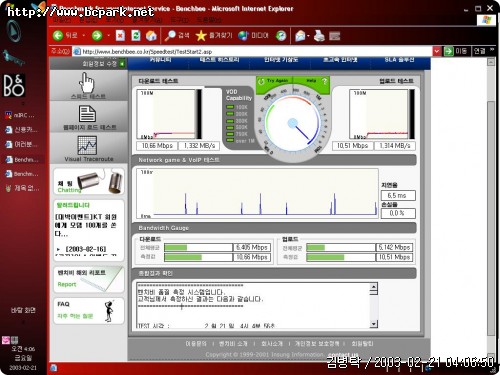Click the Media globe toolbar button
This screenshot has width=500, height=375.
(253, 35)
